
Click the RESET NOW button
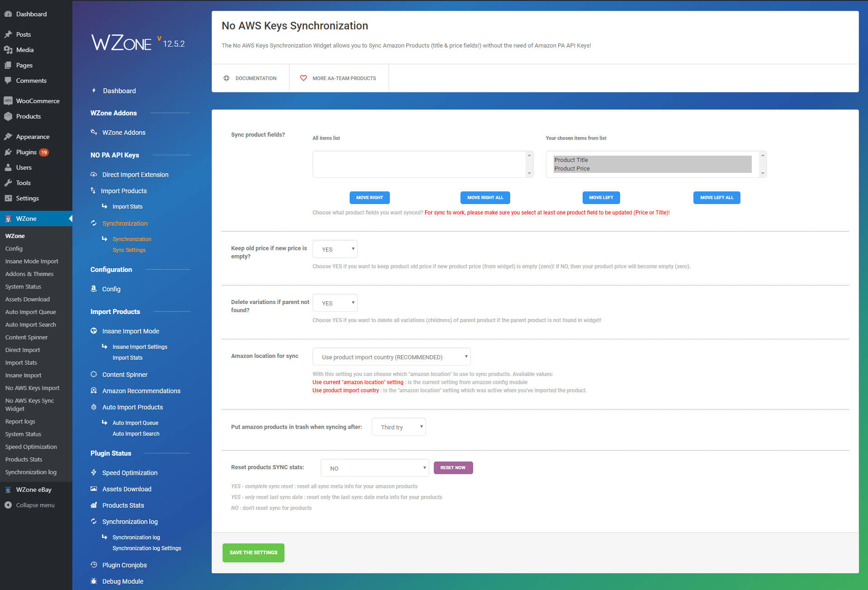[x=453, y=468]
